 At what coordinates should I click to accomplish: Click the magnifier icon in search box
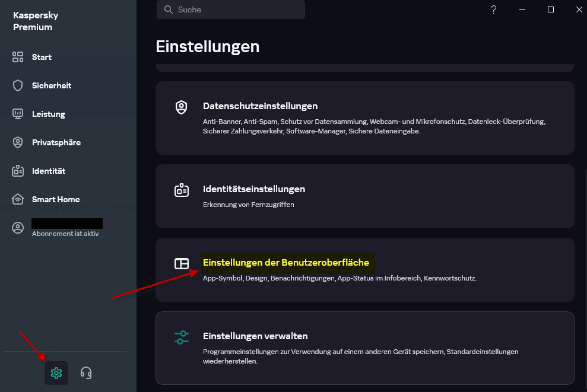click(169, 9)
